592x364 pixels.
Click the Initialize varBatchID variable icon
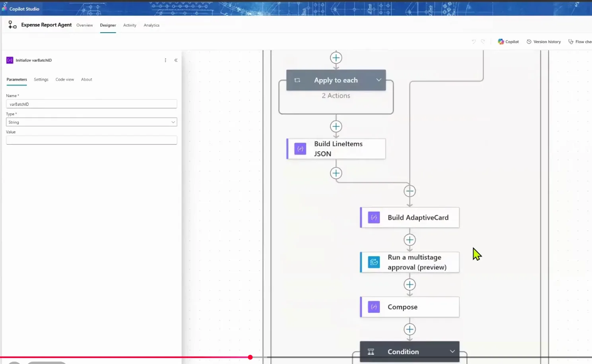10,60
